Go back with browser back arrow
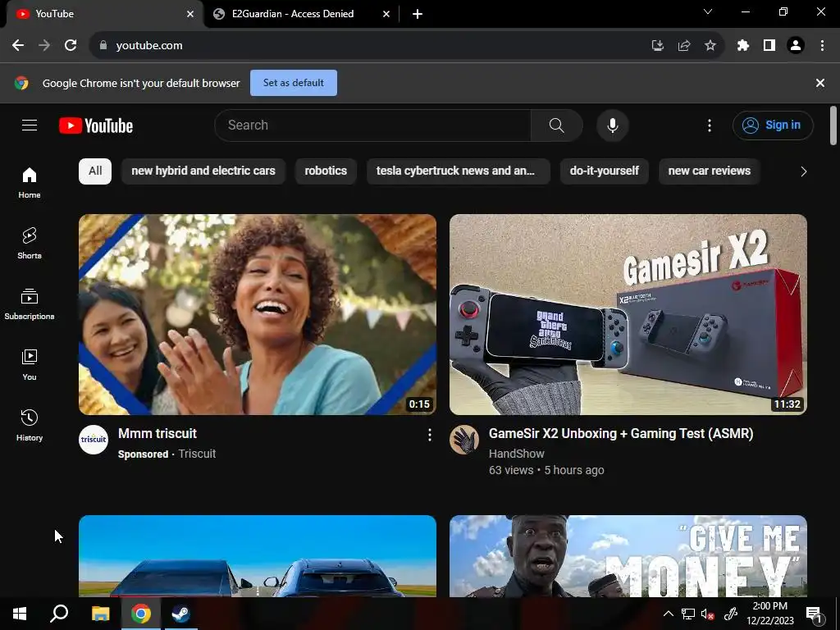Screen dimensions: 840x630 18,46
